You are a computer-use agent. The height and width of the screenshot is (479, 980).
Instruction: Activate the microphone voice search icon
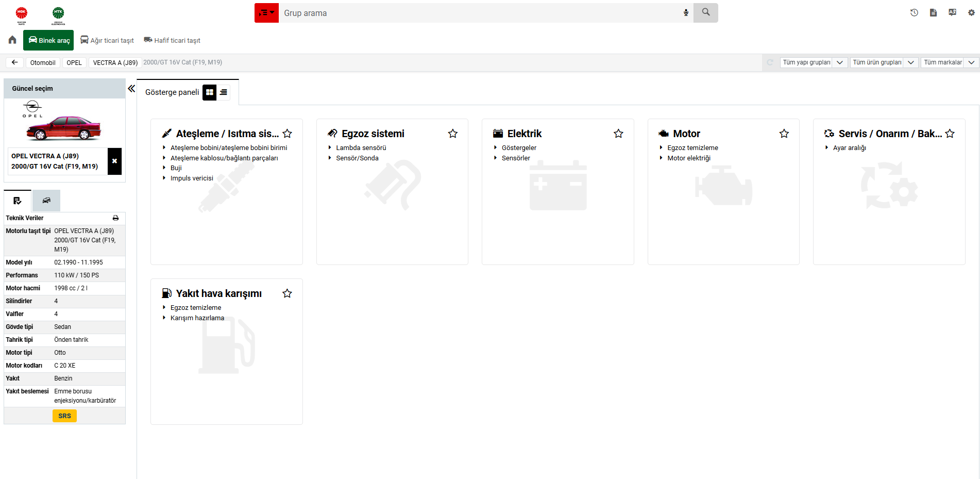(x=686, y=13)
